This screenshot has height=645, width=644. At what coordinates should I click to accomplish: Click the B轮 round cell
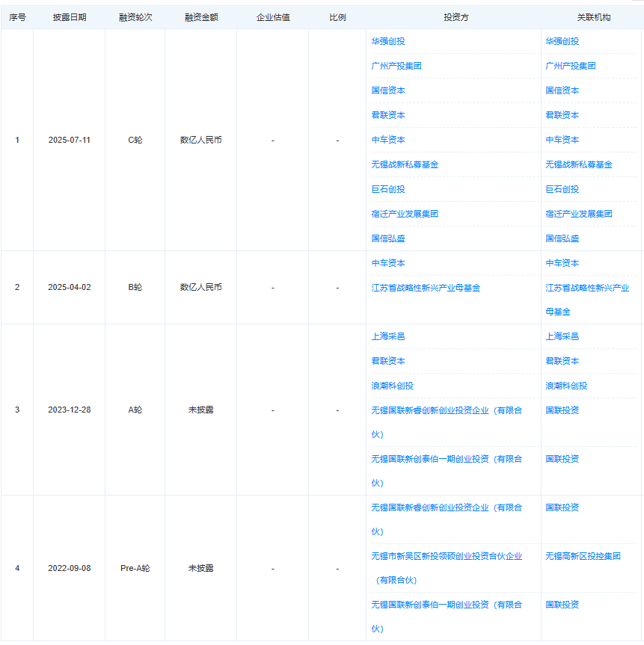pyautogui.click(x=135, y=287)
